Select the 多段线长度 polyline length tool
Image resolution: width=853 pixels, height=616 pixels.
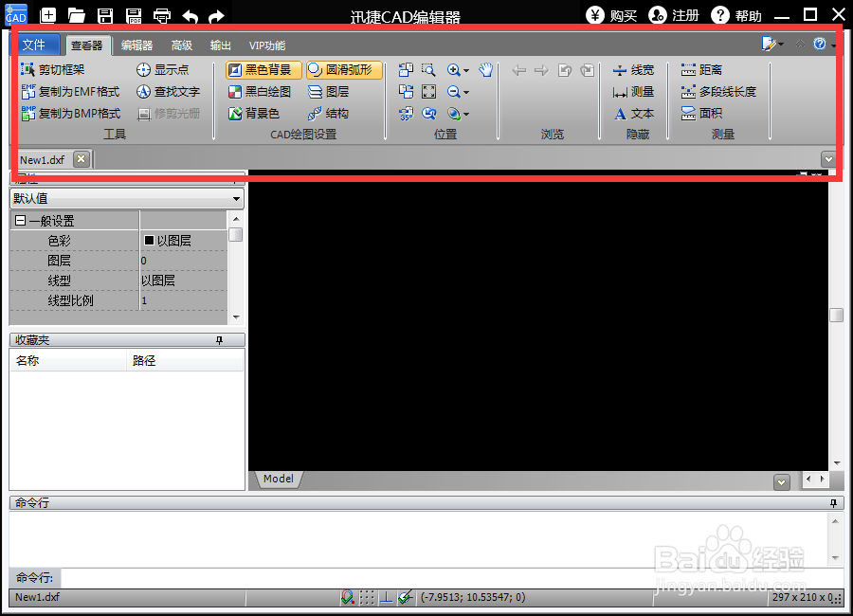coord(718,91)
